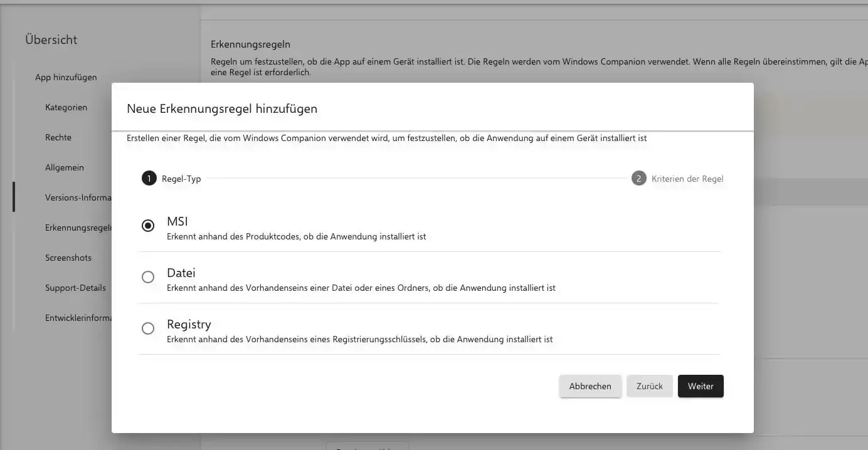Image resolution: width=868 pixels, height=450 pixels.
Task: Open Kategorien in the sidebar
Action: coord(66,107)
